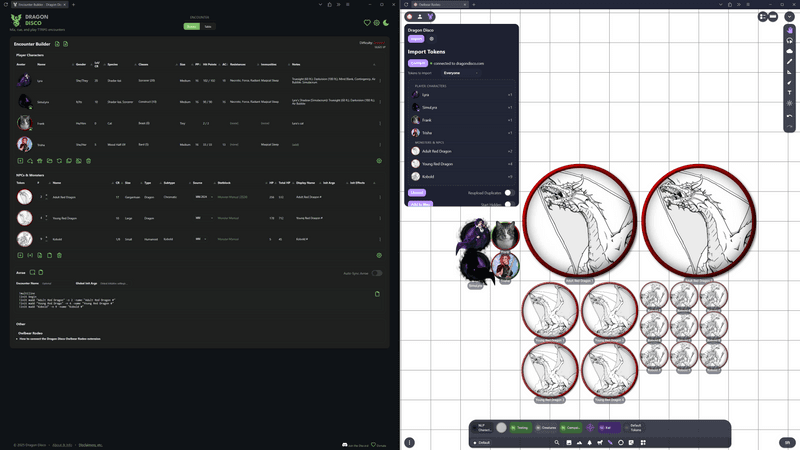Open the row menu for Trisha
The height and width of the screenshot is (450, 800).
click(x=380, y=144)
